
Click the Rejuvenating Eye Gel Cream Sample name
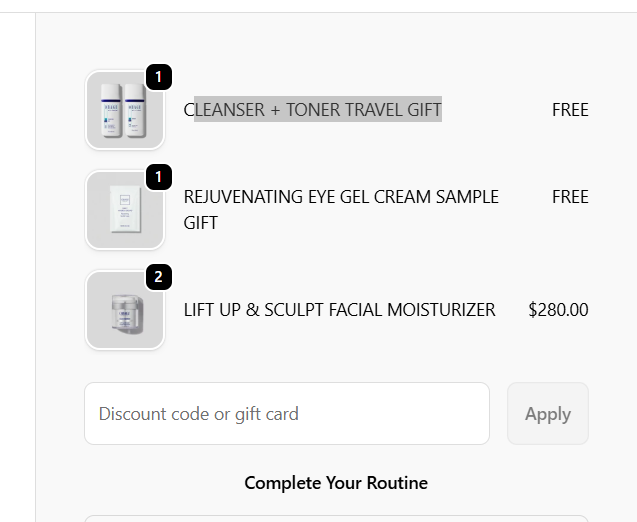pos(341,197)
